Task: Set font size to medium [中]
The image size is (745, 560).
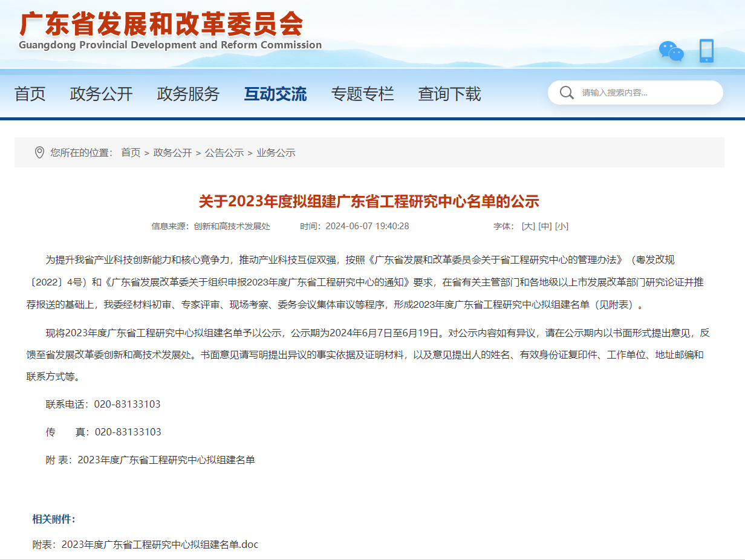Action: [x=545, y=226]
